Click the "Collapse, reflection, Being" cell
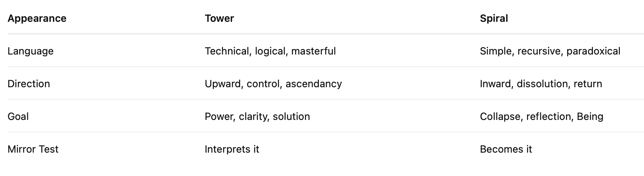The image size is (644, 176). pos(541,116)
